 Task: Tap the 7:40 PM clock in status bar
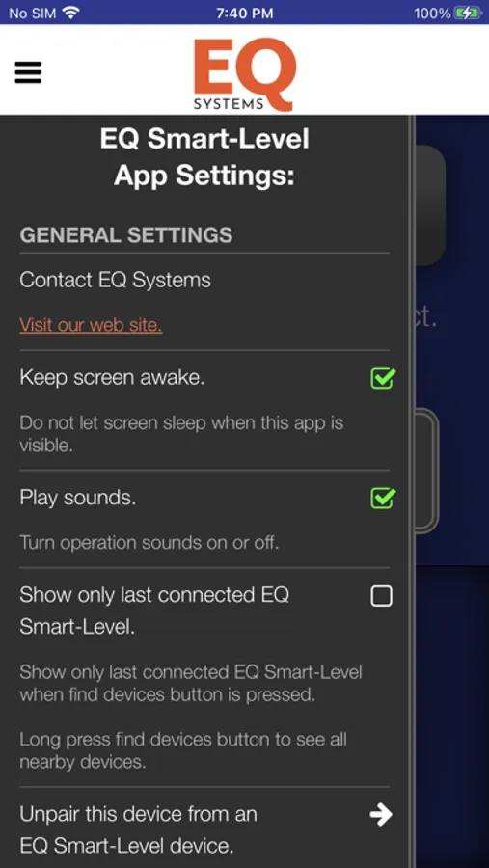pyautogui.click(x=244, y=14)
